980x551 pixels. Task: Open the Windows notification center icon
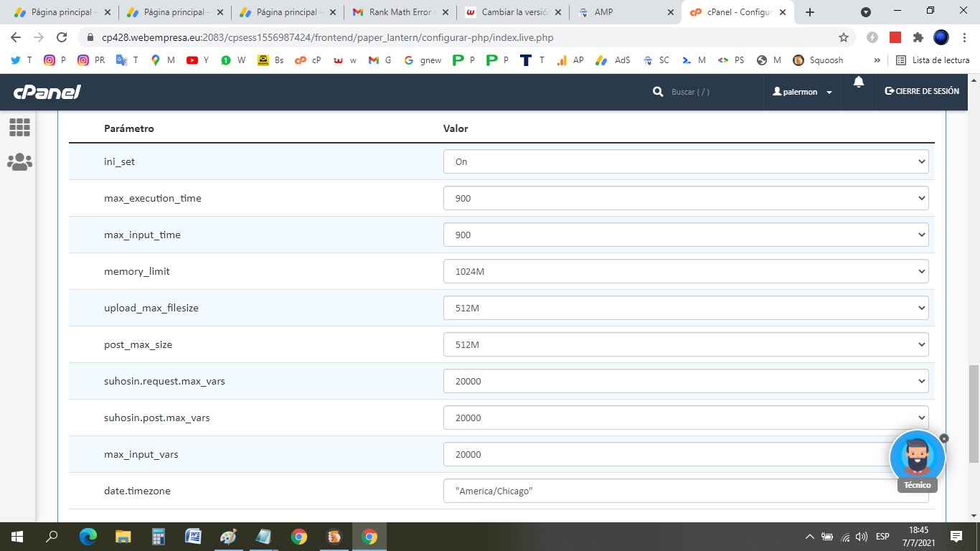pos(956,537)
